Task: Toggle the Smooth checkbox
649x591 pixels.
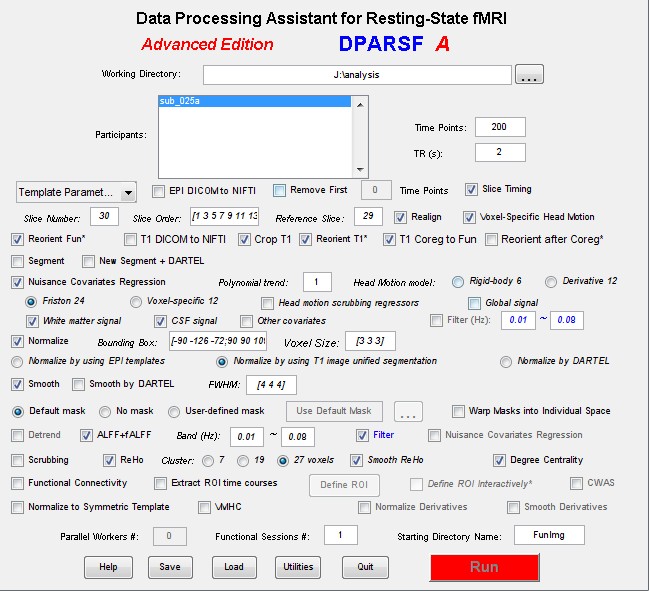Action: click(x=17, y=384)
